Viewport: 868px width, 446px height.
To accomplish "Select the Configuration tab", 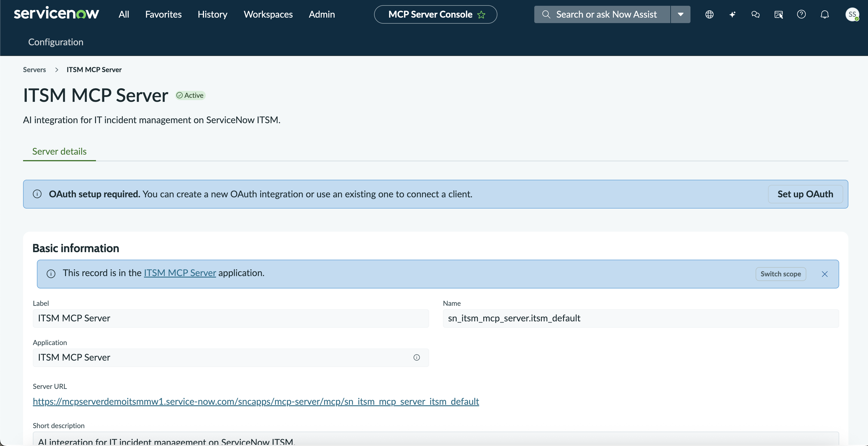I will pos(56,42).
